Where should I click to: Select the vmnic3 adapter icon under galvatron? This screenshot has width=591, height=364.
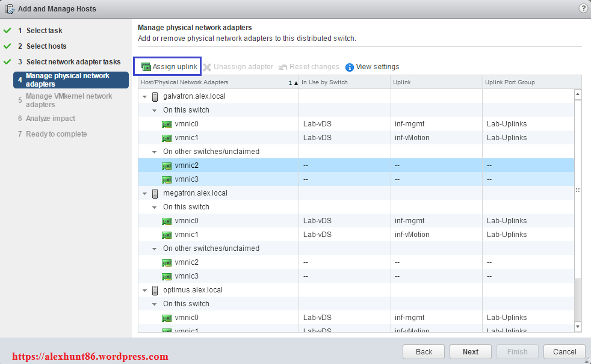coord(167,179)
